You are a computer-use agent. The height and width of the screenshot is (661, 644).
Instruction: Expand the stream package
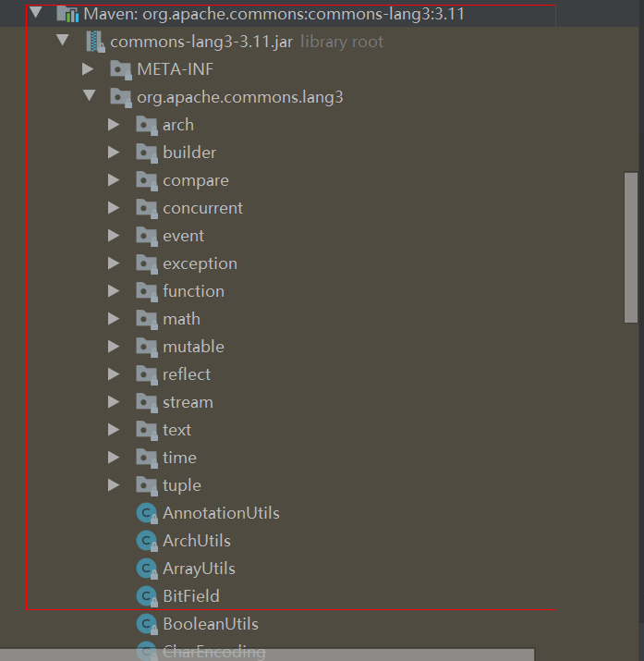114,402
